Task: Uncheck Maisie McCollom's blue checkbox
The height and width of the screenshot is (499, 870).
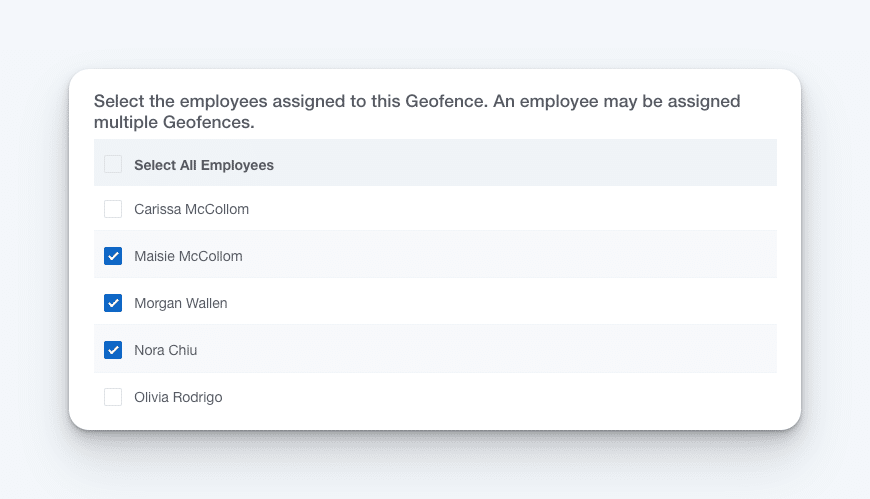Action: point(113,256)
